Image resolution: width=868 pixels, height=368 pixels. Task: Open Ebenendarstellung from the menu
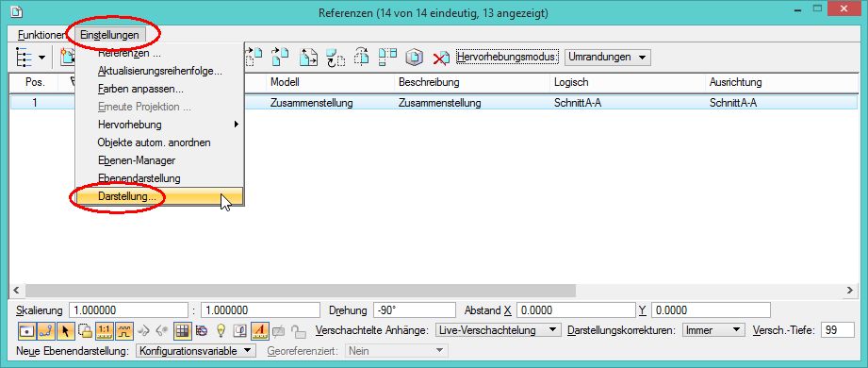159,178
